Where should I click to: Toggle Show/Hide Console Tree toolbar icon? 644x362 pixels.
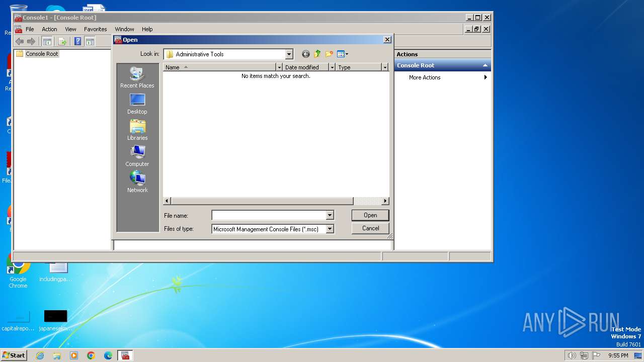(47, 42)
